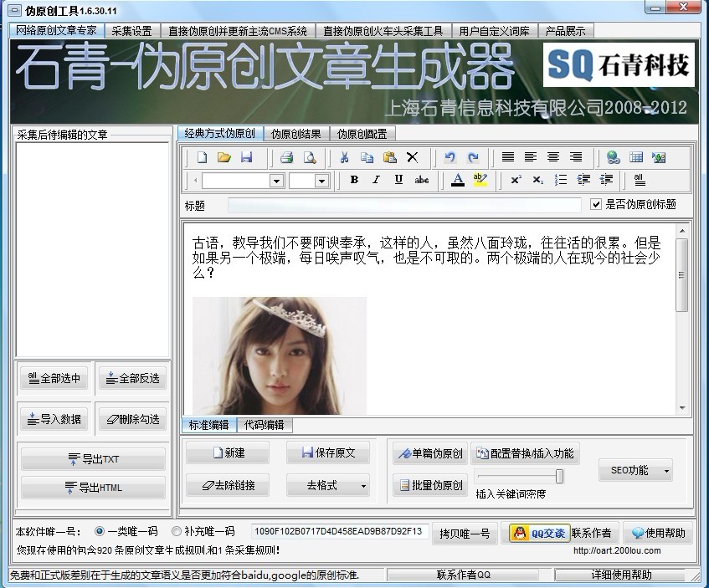This screenshot has height=588, width=709.
Task: Click the Open folder icon in editor toolbar
Action: point(224,157)
